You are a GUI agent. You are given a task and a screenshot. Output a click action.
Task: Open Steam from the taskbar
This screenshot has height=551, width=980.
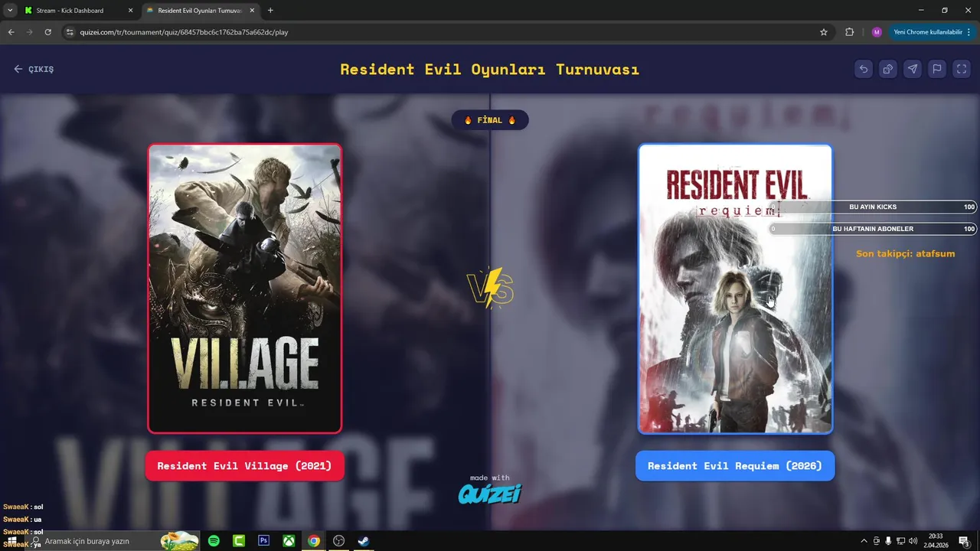pos(364,541)
